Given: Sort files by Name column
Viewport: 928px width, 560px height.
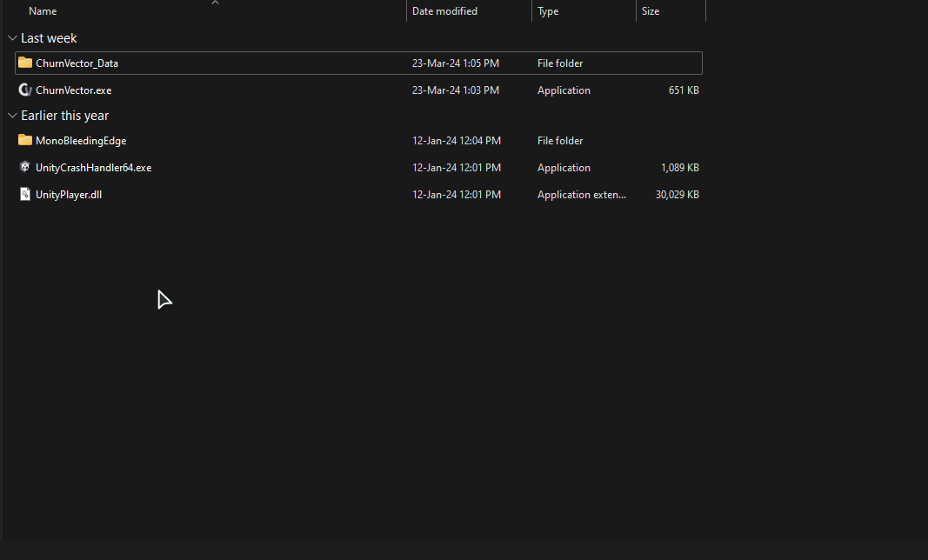Looking at the screenshot, I should tap(43, 11).
